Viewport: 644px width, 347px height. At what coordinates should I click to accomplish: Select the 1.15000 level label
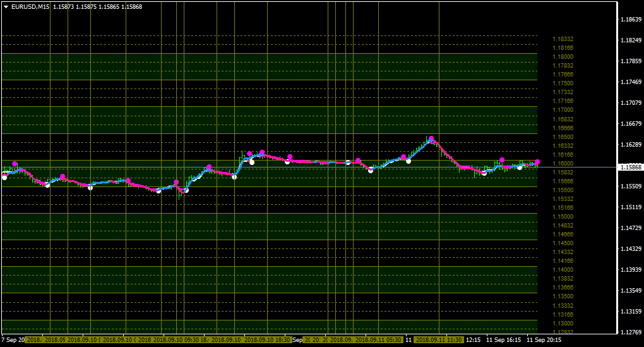(563, 217)
